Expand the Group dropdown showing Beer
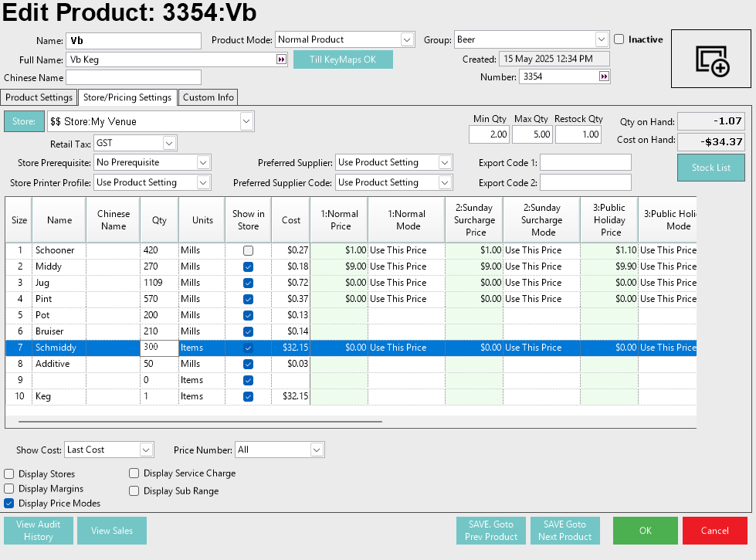756x560 pixels. pos(602,39)
